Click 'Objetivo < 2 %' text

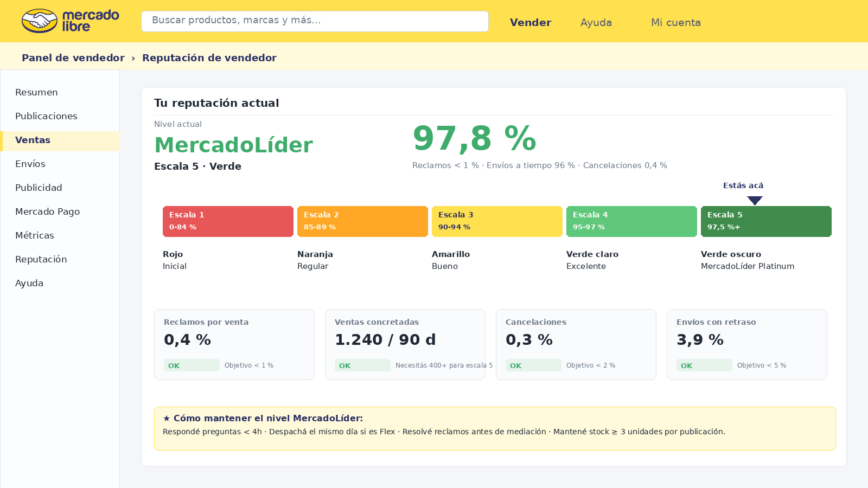pos(591,365)
